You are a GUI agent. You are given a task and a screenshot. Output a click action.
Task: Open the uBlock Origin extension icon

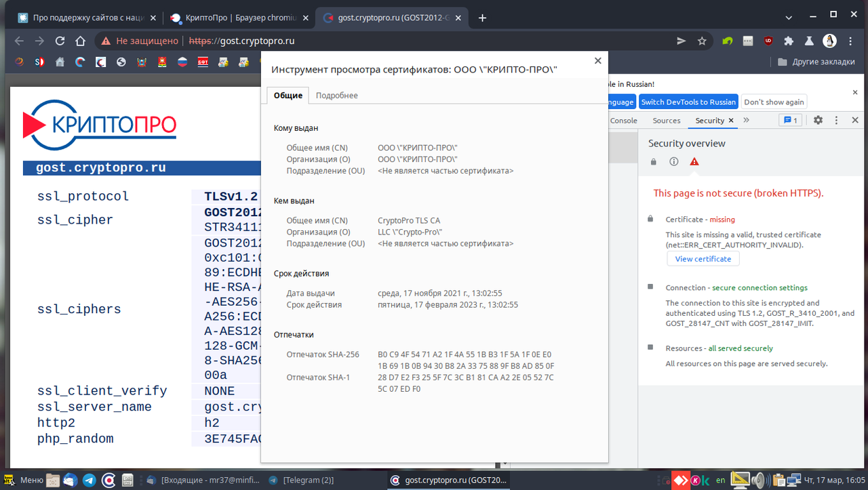click(x=768, y=41)
